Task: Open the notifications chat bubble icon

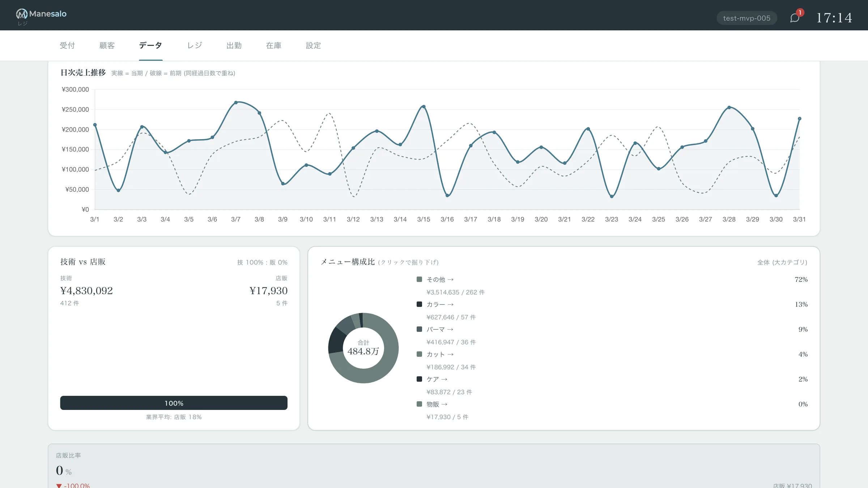Action: 795,18
